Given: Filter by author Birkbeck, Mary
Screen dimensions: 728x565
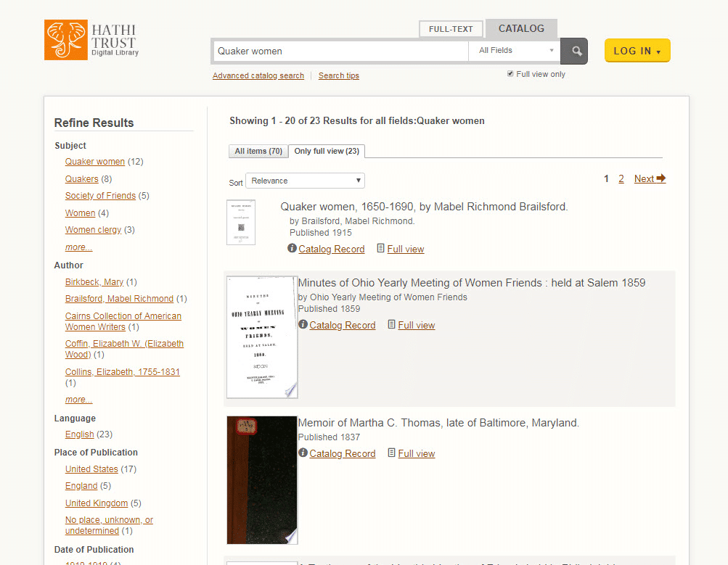Looking at the screenshot, I should pos(94,282).
